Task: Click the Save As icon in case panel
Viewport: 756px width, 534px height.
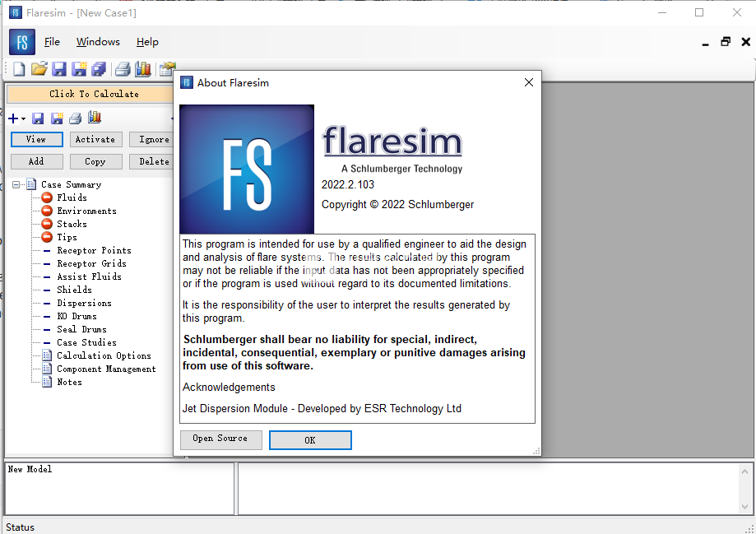Action: click(57, 118)
